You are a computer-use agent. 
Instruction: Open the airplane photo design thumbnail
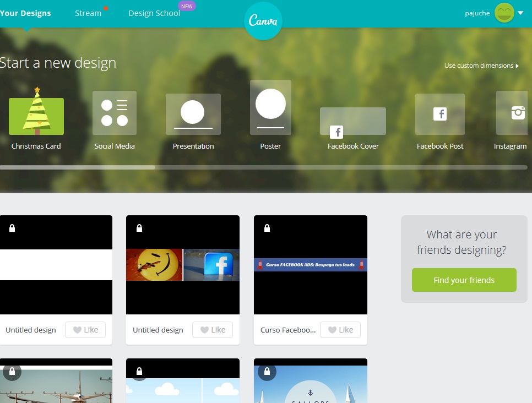(x=56, y=380)
